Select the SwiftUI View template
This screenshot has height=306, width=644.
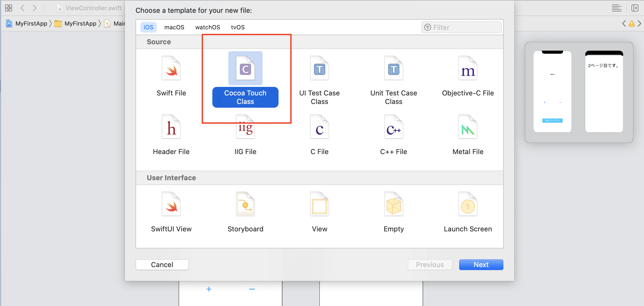[171, 212]
